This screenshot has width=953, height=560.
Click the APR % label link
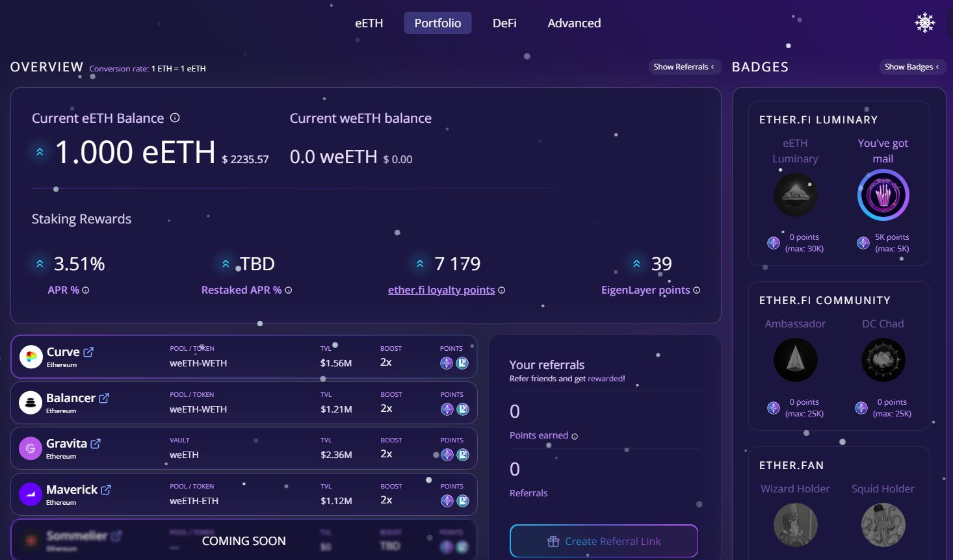(63, 290)
